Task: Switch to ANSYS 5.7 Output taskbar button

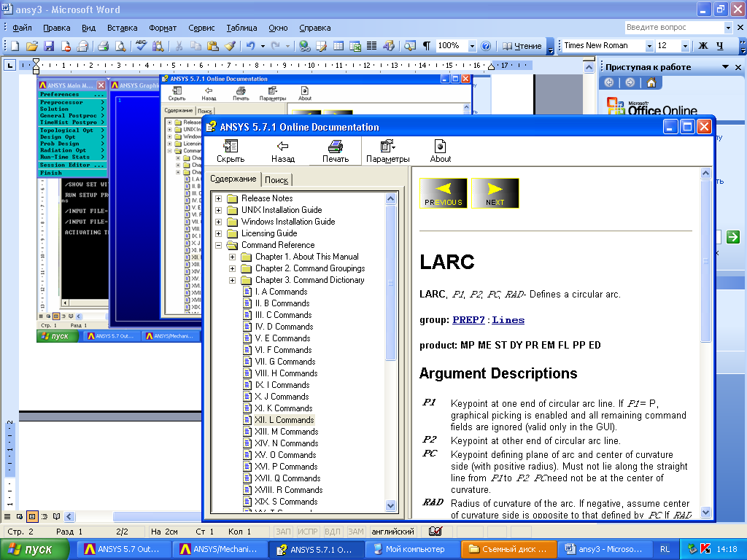Action: pos(123,549)
